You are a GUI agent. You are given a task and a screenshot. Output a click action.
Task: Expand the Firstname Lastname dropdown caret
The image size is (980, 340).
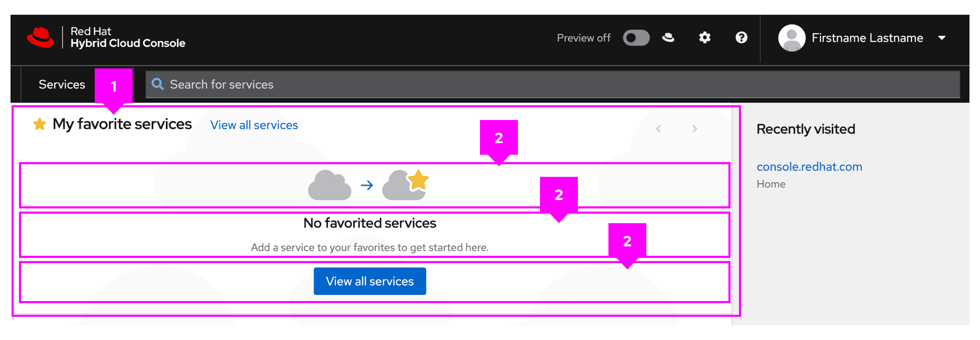(942, 38)
